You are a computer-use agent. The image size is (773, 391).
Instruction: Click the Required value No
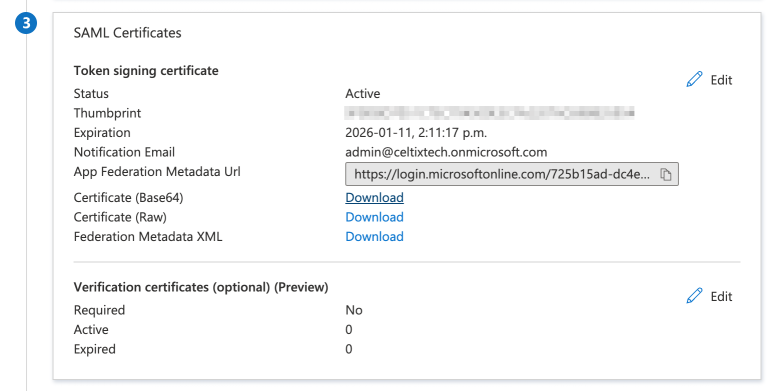pyautogui.click(x=353, y=310)
